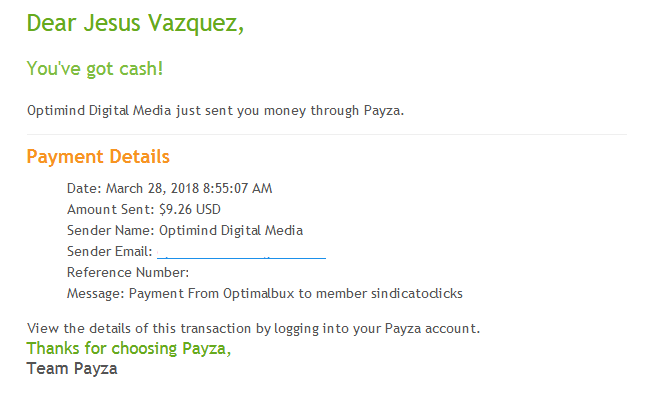This screenshot has height=393, width=652.
Task: Click the 'You've got cash!' heading
Action: click(x=95, y=69)
